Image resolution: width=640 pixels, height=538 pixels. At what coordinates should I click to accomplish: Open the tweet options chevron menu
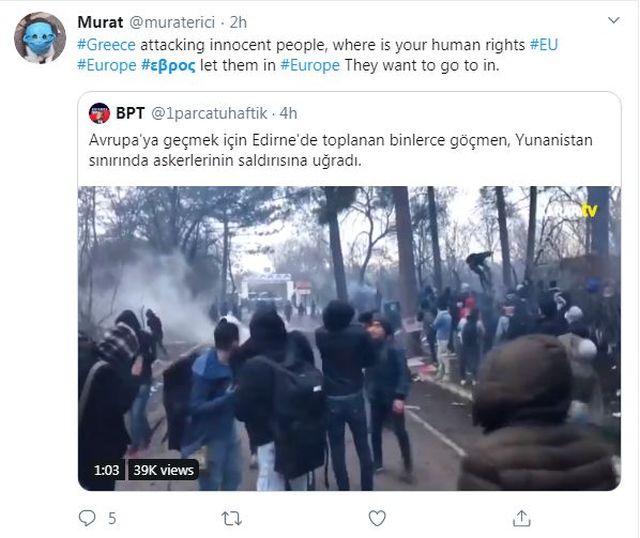point(613,20)
